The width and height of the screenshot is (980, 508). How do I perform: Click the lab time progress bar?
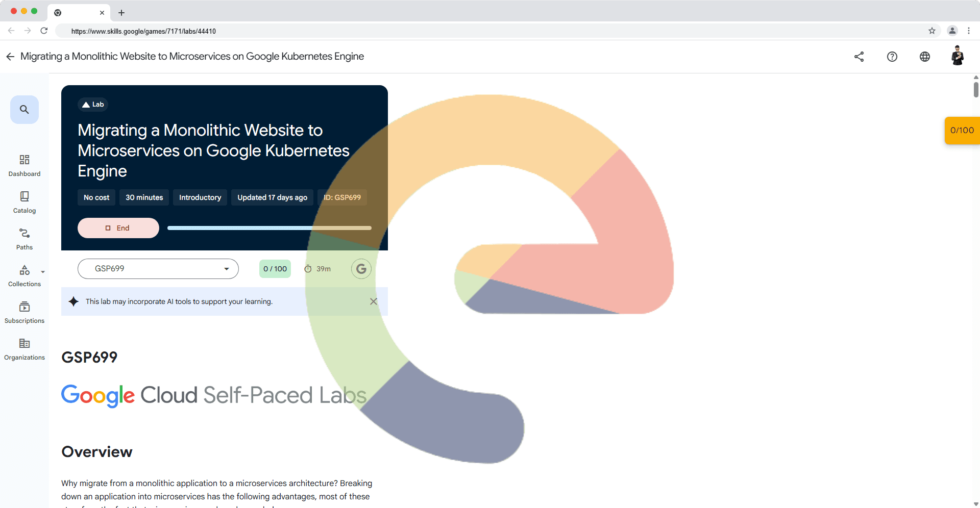(269, 228)
